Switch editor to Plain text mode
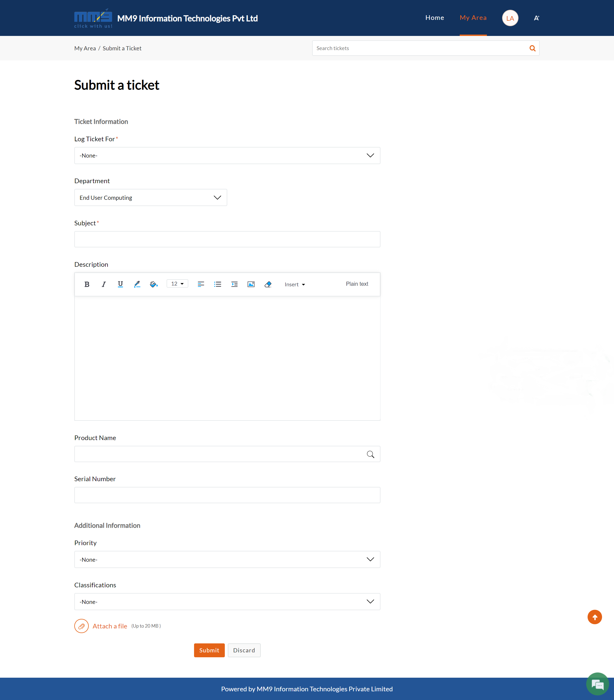Screen dimensions: 614x700 point(357,284)
